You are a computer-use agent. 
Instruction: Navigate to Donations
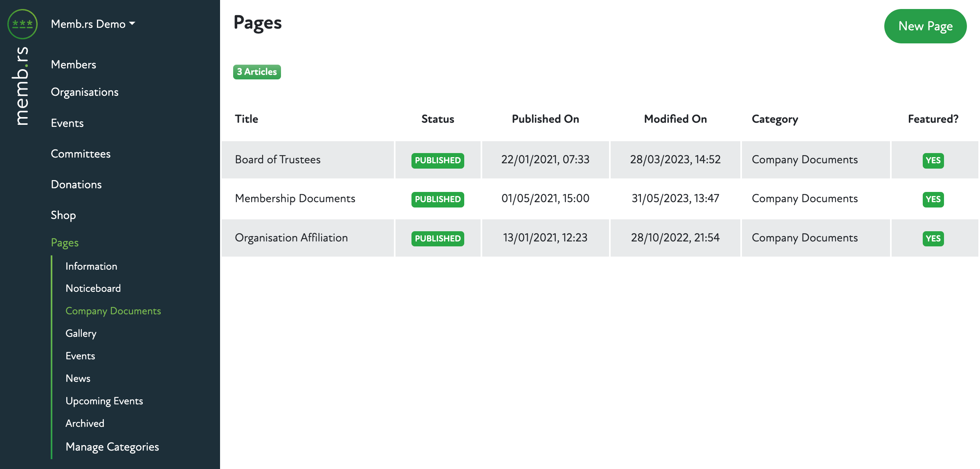coord(76,185)
